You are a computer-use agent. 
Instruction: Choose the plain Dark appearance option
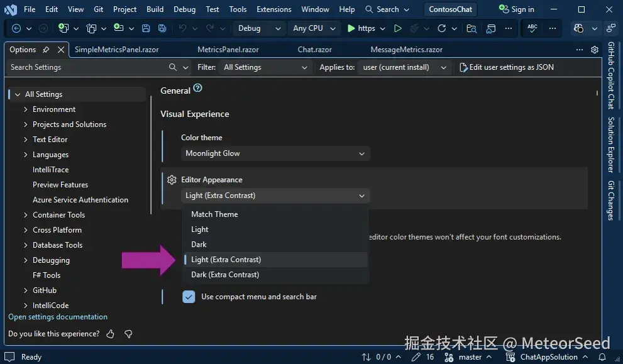point(275,245)
